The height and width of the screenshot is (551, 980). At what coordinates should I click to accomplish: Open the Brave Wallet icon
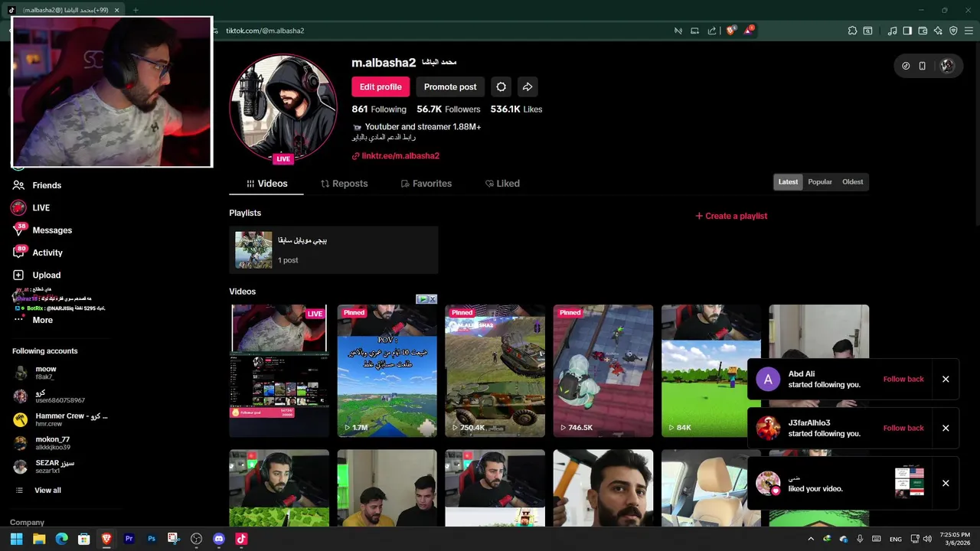(x=923, y=31)
